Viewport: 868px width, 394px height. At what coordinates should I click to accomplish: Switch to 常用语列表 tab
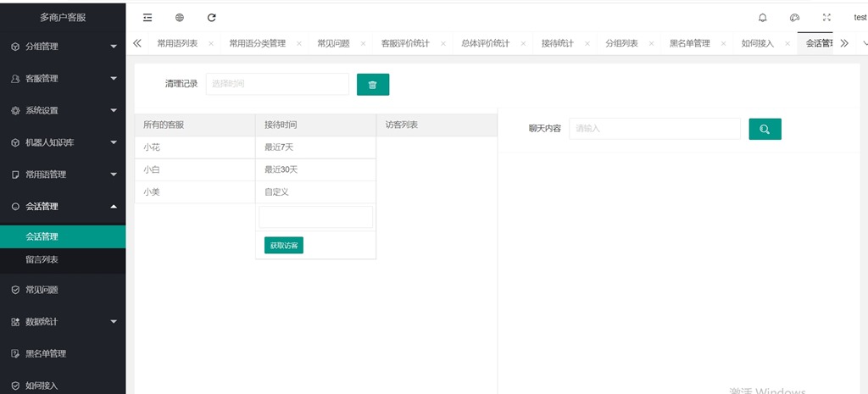(x=177, y=44)
